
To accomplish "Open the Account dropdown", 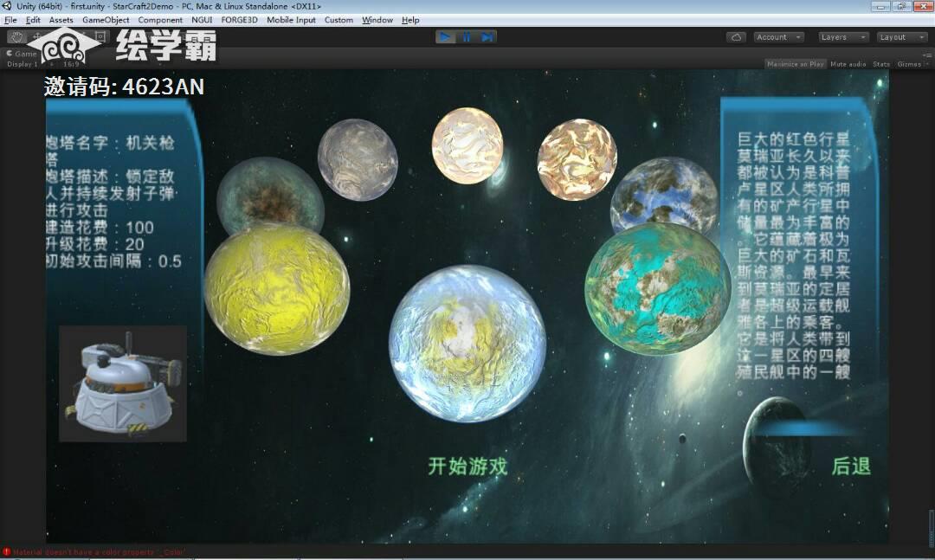I will [x=779, y=37].
